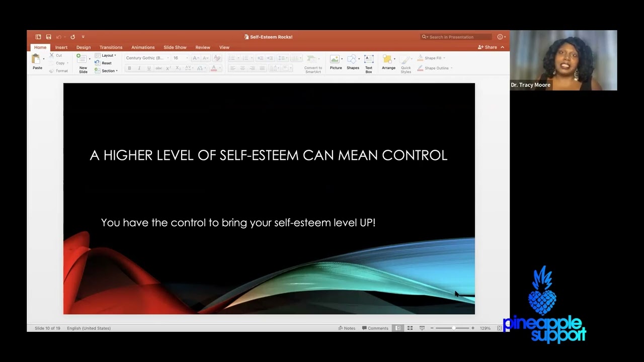
Task: Toggle Align Left paragraph button
Action: (x=232, y=68)
